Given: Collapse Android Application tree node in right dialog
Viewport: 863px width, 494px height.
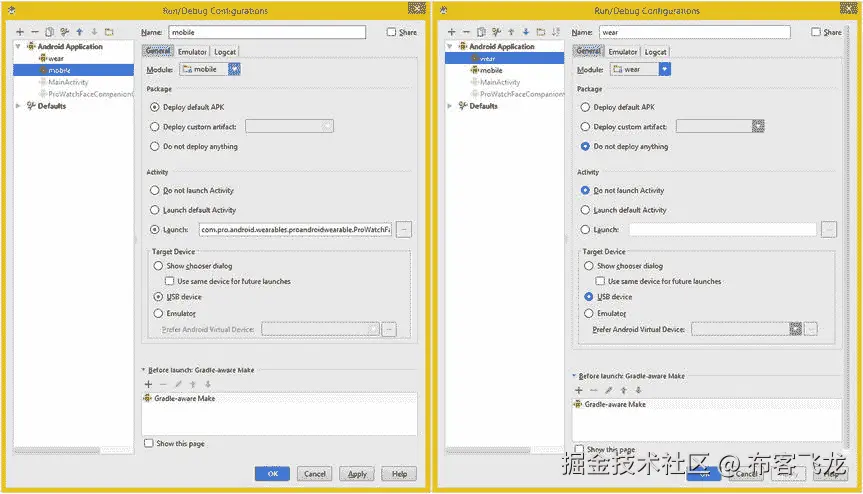Looking at the screenshot, I should coord(450,46).
